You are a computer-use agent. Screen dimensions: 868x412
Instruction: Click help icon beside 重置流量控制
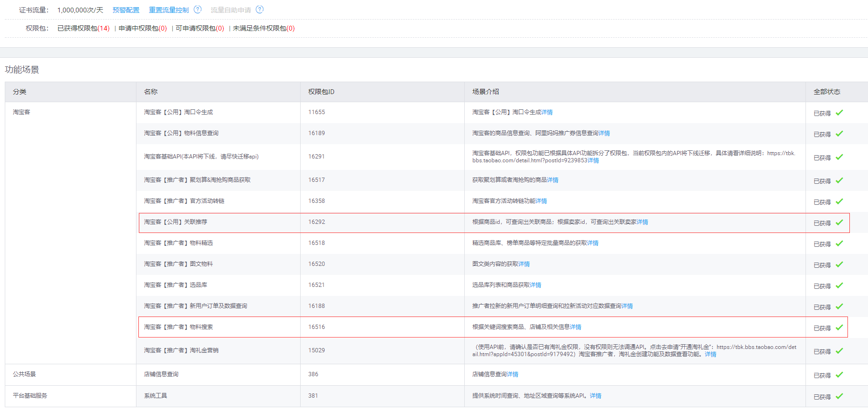click(198, 10)
